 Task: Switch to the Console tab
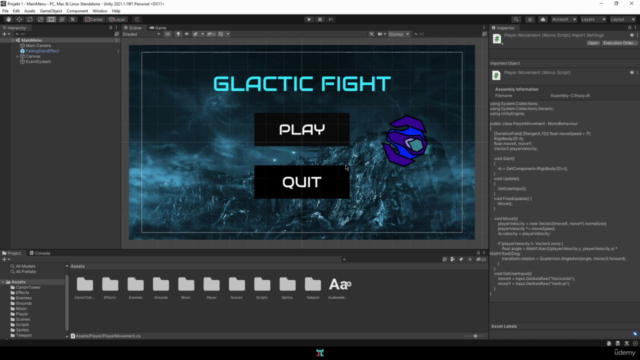tap(40, 253)
